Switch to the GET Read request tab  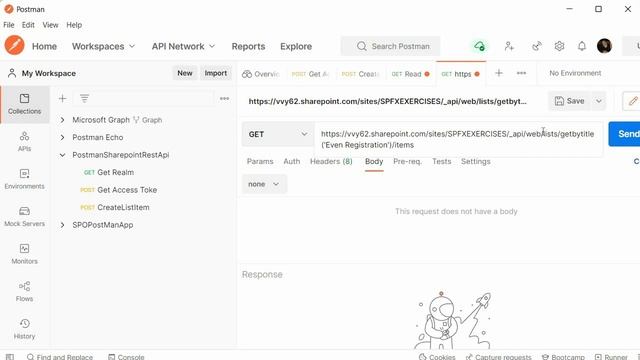[410, 74]
